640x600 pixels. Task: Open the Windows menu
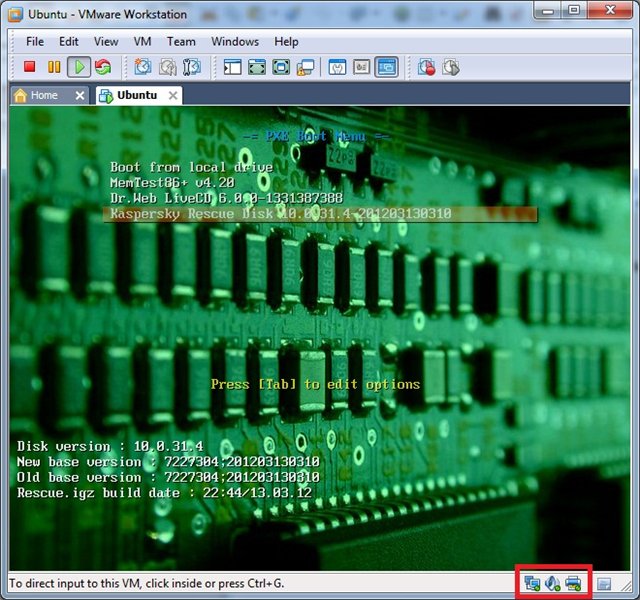click(235, 42)
